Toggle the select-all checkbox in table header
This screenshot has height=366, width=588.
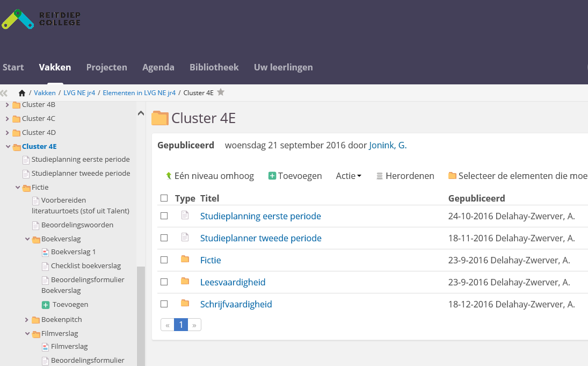[164, 198]
